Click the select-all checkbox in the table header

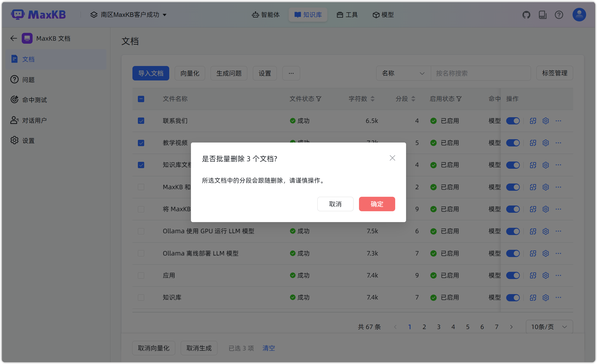tap(141, 99)
